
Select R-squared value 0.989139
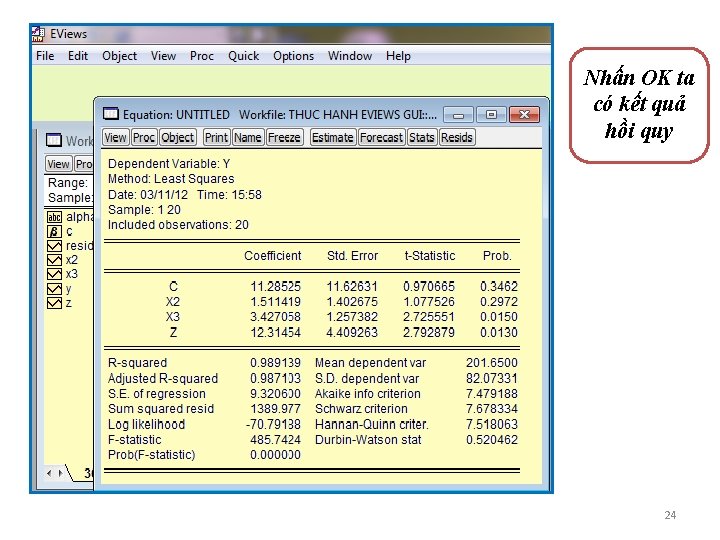[276, 363]
